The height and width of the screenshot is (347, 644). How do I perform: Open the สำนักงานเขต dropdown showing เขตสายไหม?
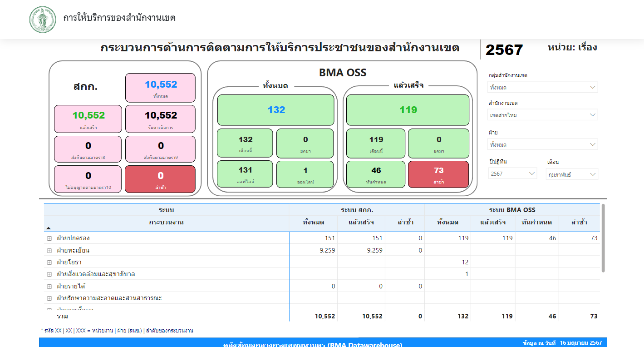pyautogui.click(x=543, y=115)
